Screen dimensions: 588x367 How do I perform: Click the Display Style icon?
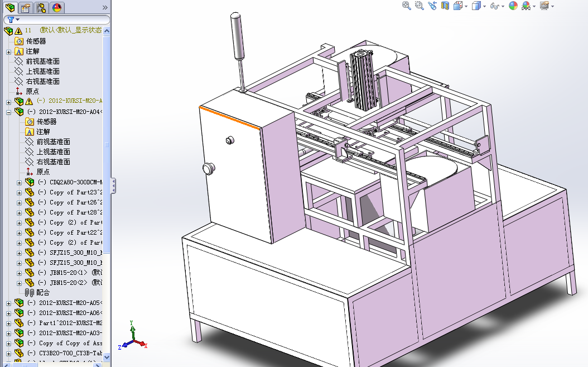pos(476,6)
